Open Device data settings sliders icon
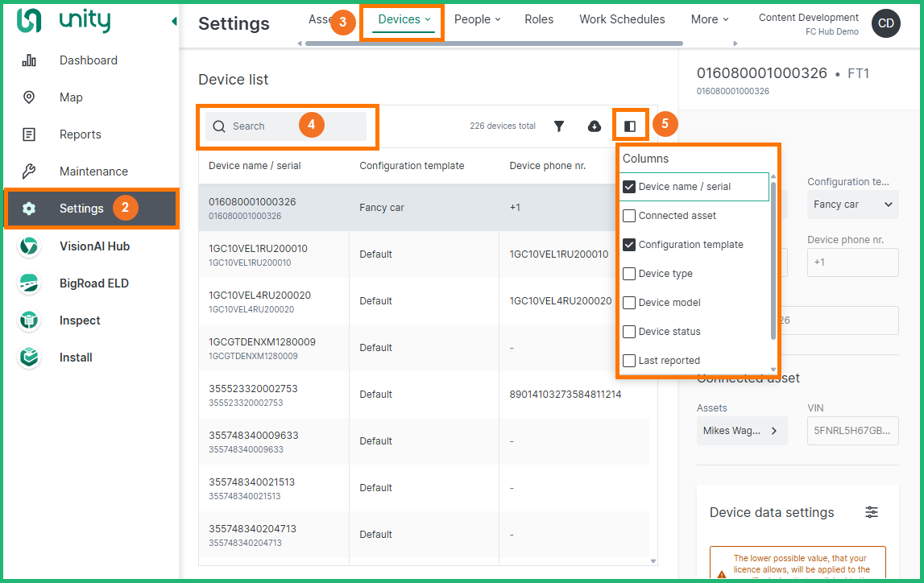Viewport: 924px width, 583px height. pos(872,512)
